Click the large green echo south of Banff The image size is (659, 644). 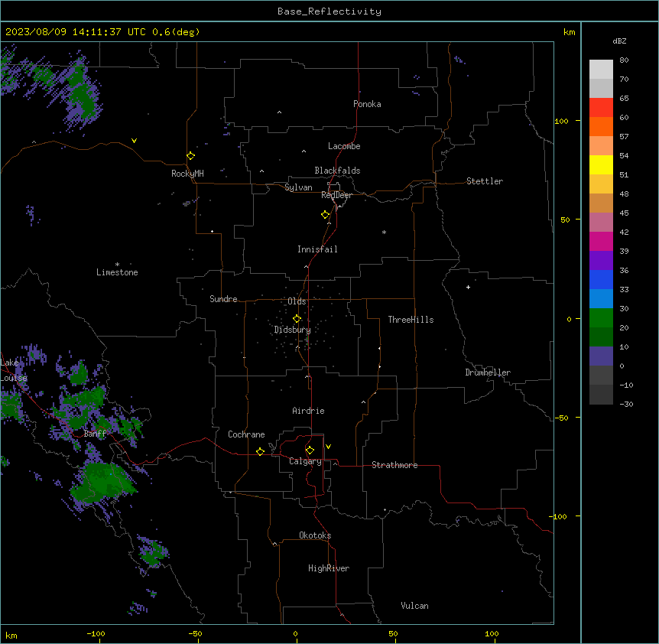[103, 483]
